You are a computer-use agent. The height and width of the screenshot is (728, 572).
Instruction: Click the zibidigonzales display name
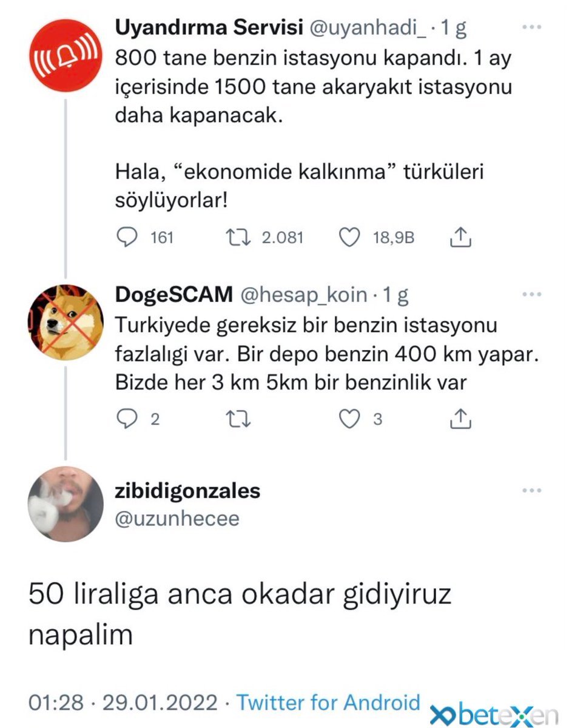point(188,491)
